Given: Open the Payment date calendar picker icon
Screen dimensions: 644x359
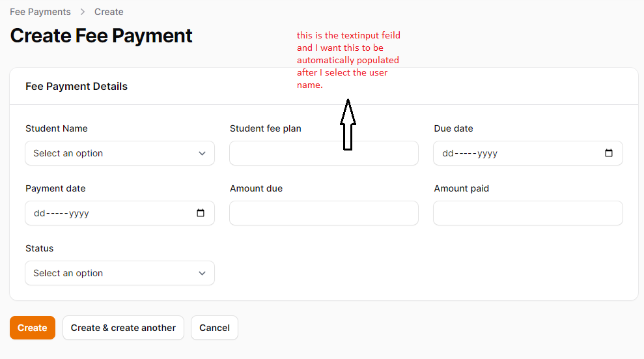Looking at the screenshot, I should (x=201, y=213).
